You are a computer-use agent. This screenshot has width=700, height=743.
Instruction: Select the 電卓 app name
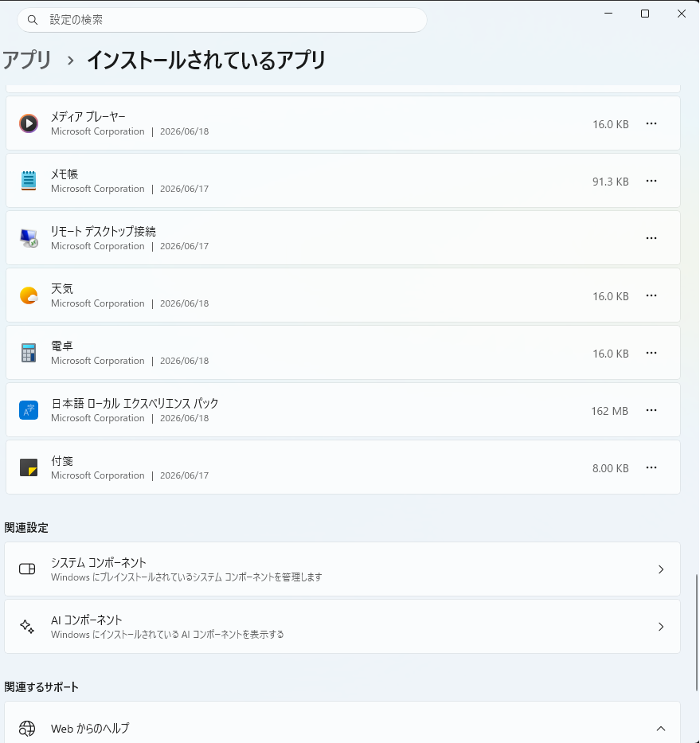tap(62, 346)
